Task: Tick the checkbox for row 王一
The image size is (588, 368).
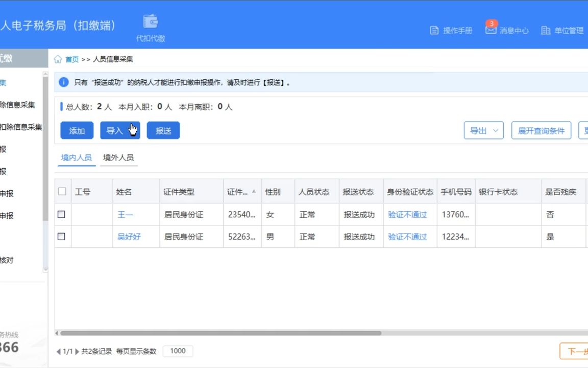Action: 62,214
